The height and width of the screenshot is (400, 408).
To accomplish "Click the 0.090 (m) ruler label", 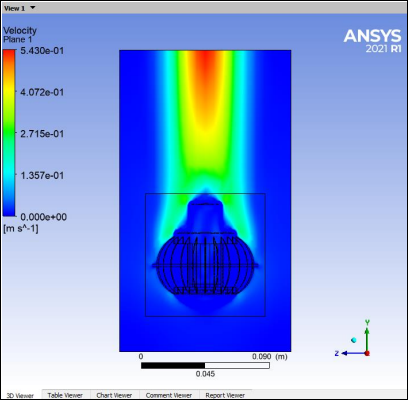I will click(270, 357).
